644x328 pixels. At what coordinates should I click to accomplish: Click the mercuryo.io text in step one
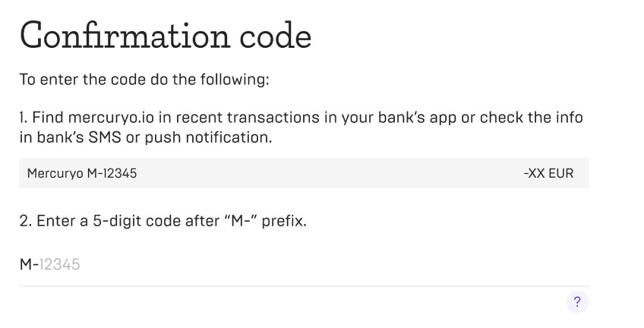tap(111, 118)
